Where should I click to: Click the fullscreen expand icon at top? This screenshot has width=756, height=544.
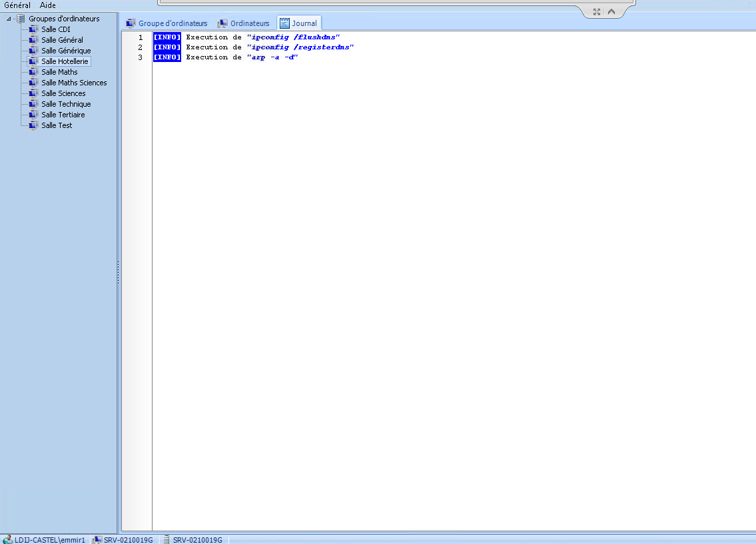click(596, 11)
